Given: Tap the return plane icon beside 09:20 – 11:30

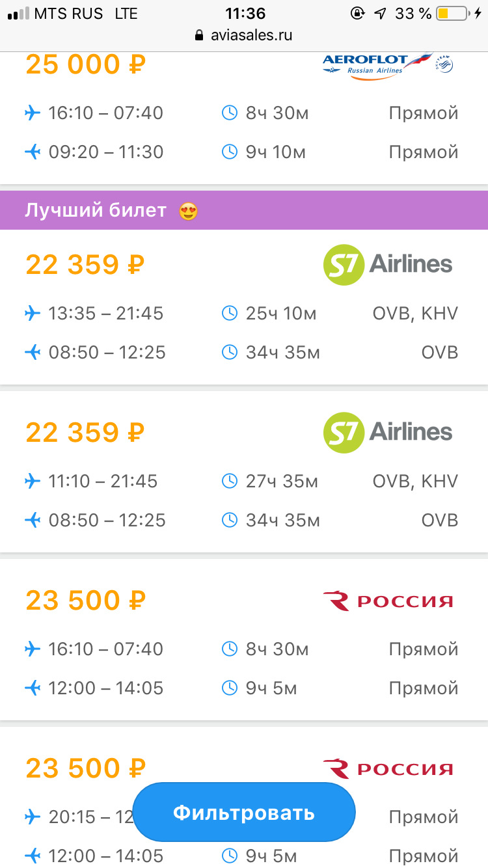Looking at the screenshot, I should coord(32,152).
